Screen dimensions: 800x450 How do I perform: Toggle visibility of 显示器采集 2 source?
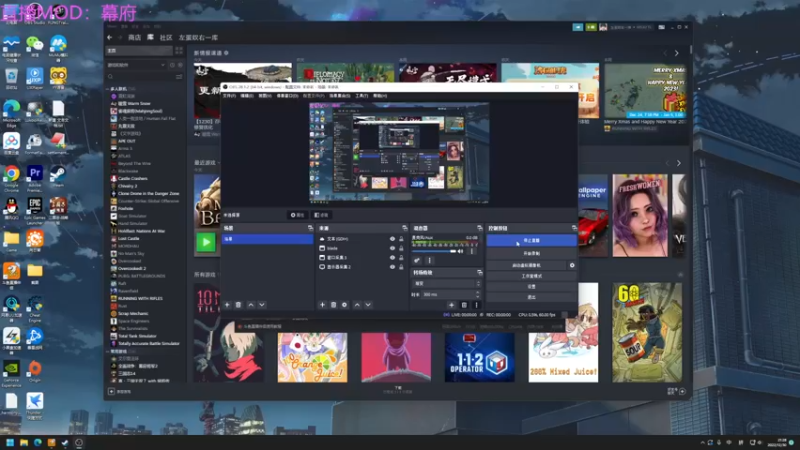coord(392,267)
